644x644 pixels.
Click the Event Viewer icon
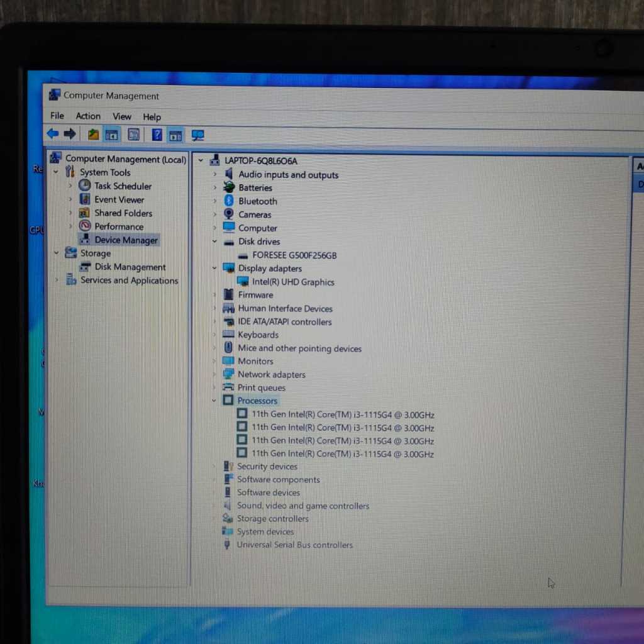tap(85, 199)
